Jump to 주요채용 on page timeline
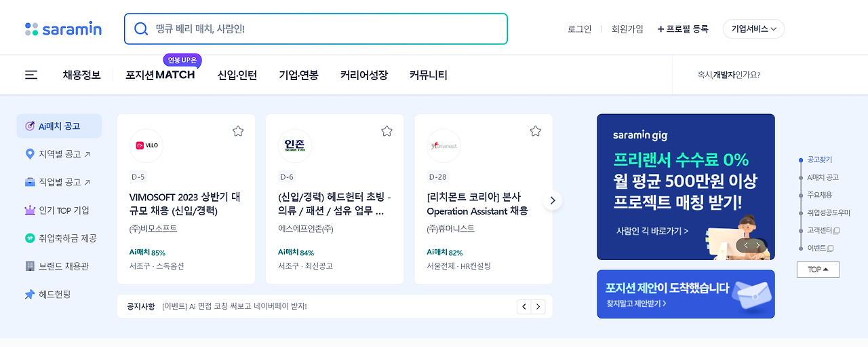 pos(819,195)
